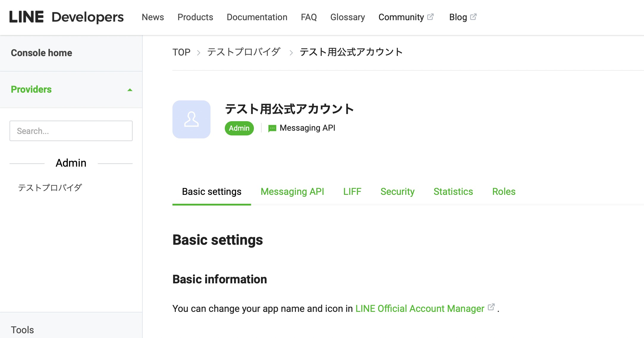This screenshot has height=338, width=644.
Task: Click the provider search field
Action: (71, 131)
